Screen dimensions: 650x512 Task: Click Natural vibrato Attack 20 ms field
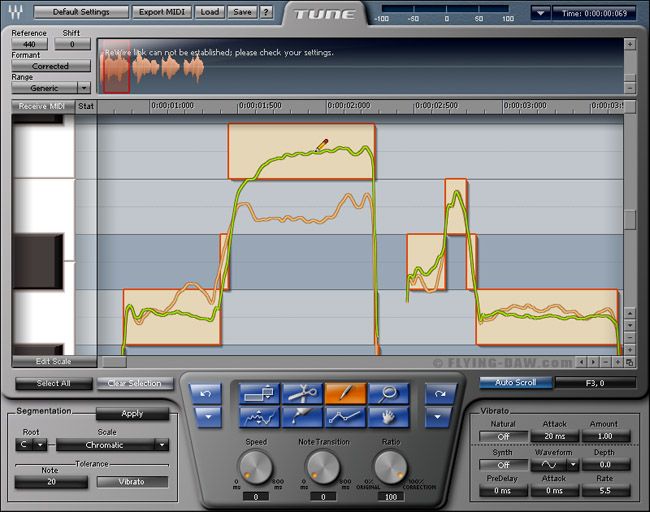tap(555, 436)
